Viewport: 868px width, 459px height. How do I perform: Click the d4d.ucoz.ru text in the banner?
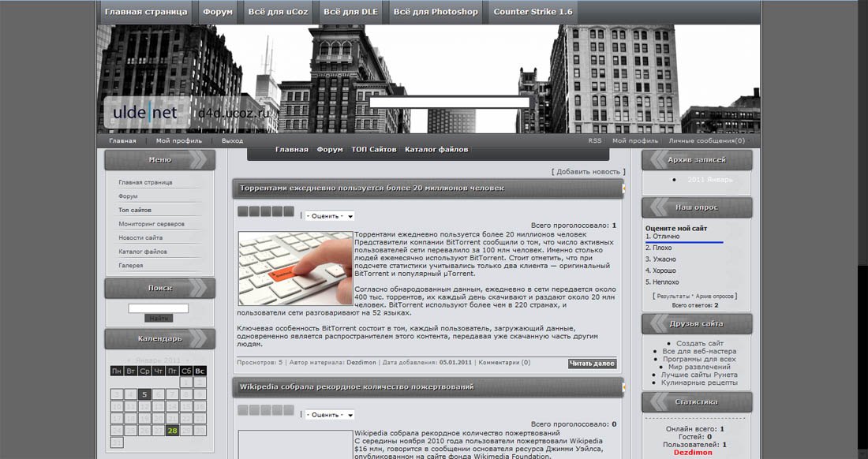(x=234, y=114)
